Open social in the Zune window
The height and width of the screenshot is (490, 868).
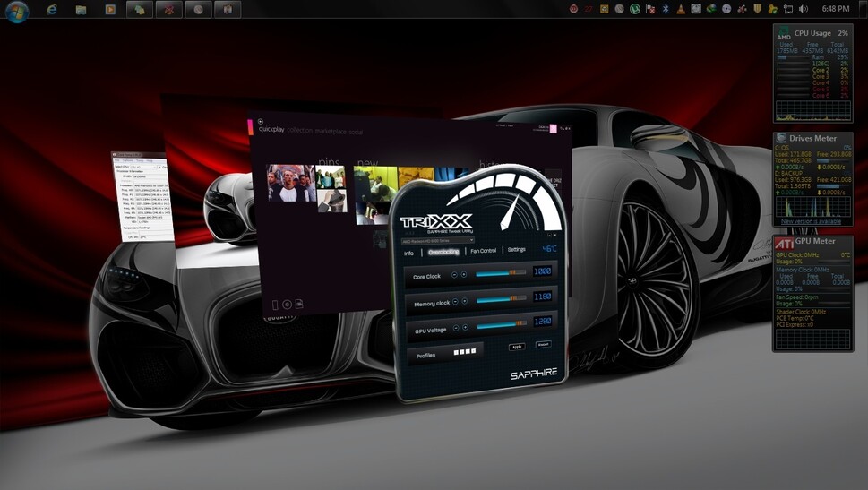(356, 133)
